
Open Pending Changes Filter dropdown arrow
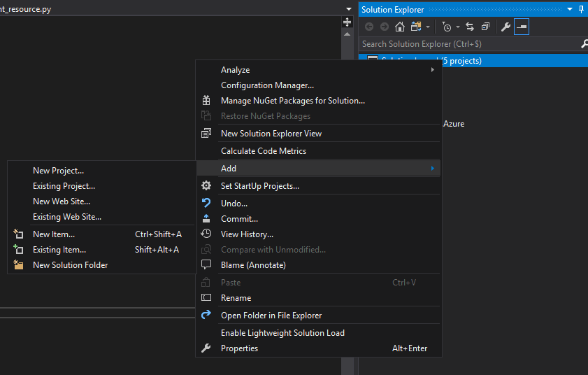click(458, 27)
